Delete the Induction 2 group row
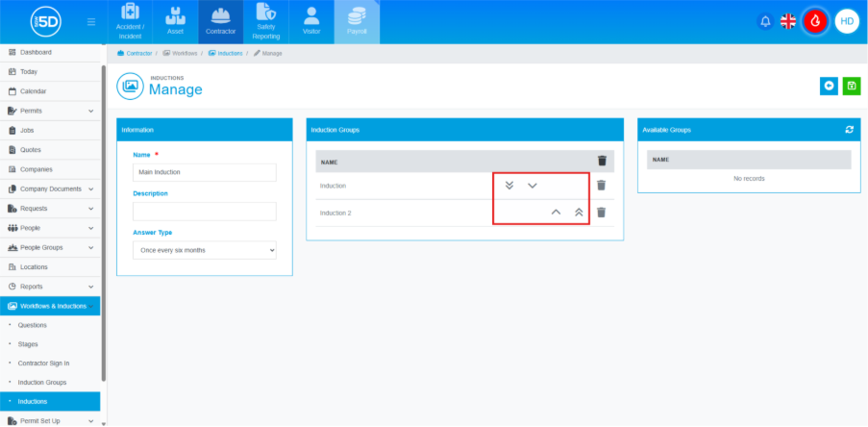868x427 pixels. [x=601, y=213]
